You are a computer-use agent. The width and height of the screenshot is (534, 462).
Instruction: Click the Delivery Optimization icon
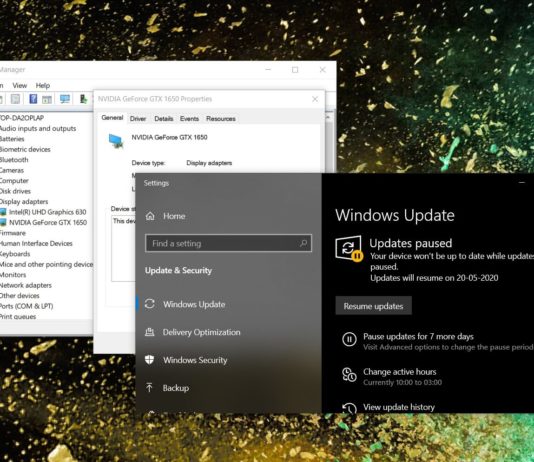150,332
